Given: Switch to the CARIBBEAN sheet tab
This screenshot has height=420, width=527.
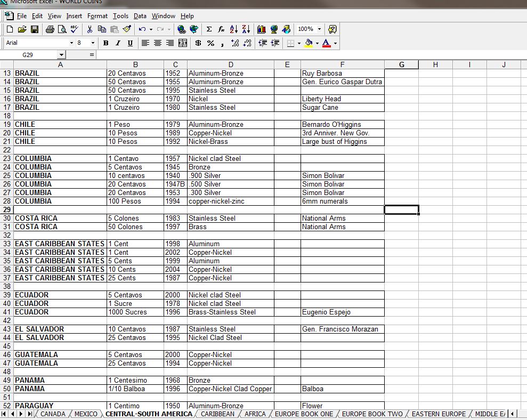Looking at the screenshot, I should click(218, 414).
